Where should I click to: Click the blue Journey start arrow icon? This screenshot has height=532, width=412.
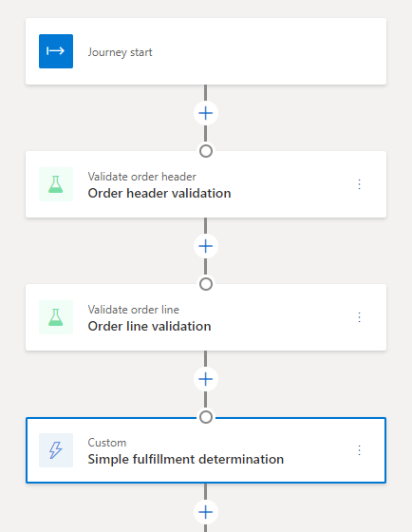(x=56, y=51)
